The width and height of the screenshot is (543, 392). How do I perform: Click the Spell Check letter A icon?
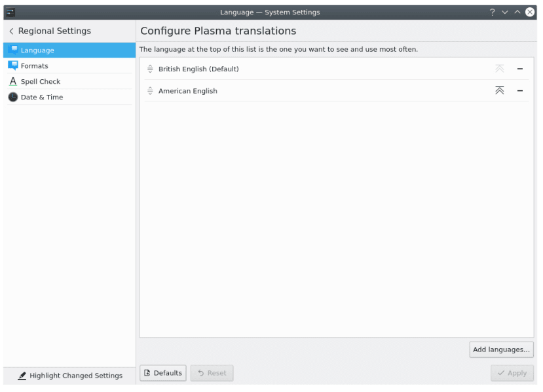pyautogui.click(x=13, y=81)
